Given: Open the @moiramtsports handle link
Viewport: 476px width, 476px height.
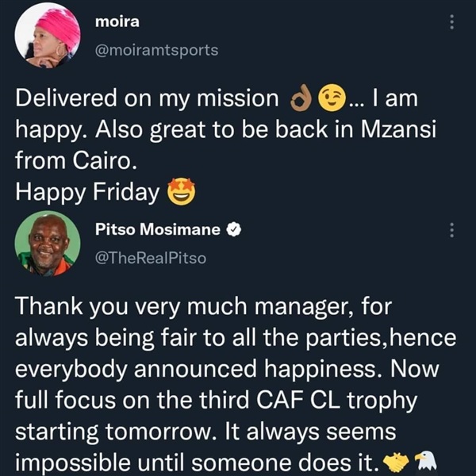Looking at the screenshot, I should (156, 50).
